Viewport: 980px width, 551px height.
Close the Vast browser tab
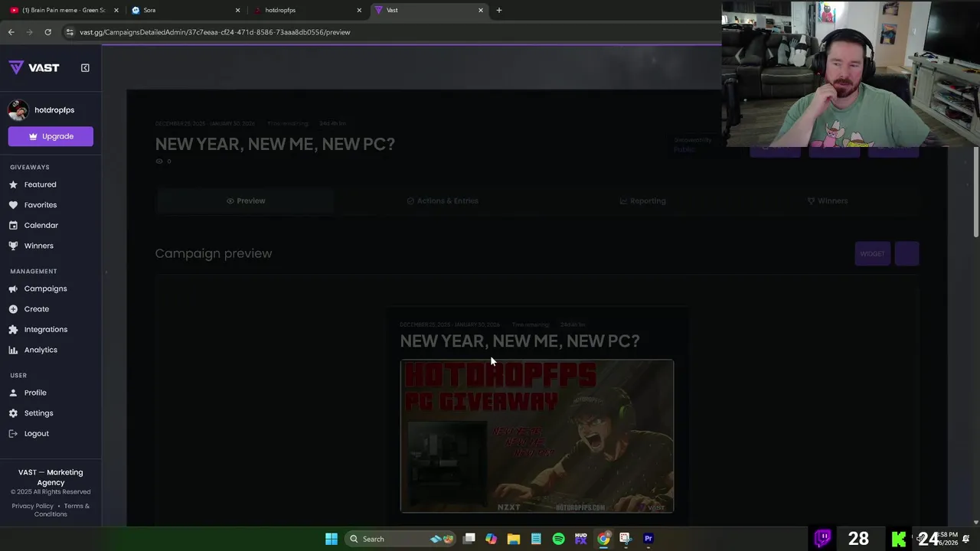481,10
